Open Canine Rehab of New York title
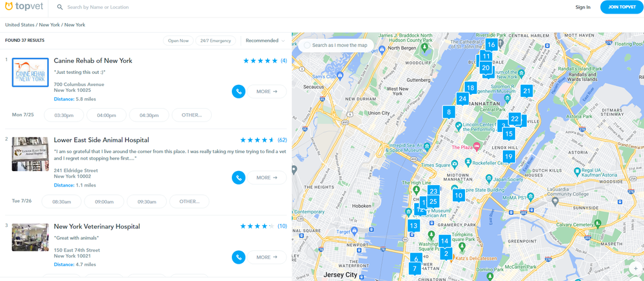This screenshot has height=281, width=644. coord(93,60)
